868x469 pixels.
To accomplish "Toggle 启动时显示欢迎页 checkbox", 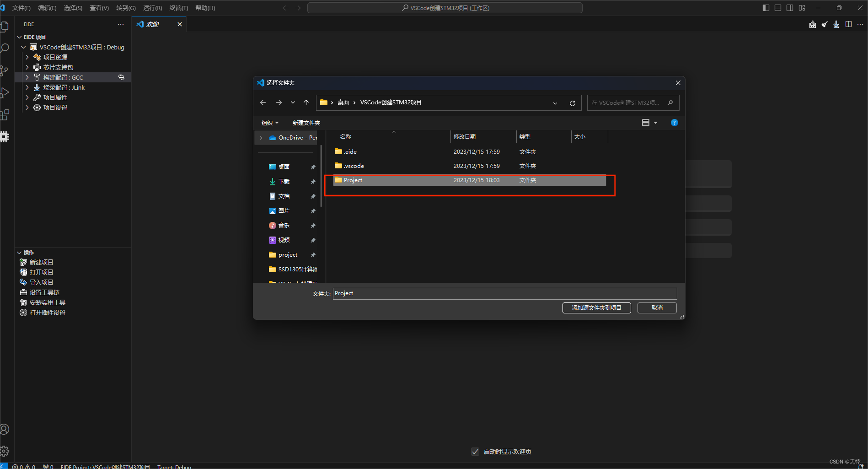I will coord(475,452).
